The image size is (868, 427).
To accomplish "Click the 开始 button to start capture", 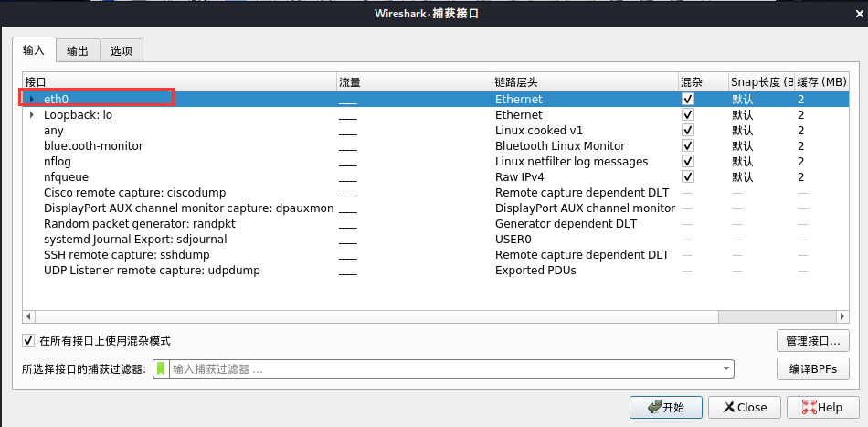I will click(x=665, y=407).
